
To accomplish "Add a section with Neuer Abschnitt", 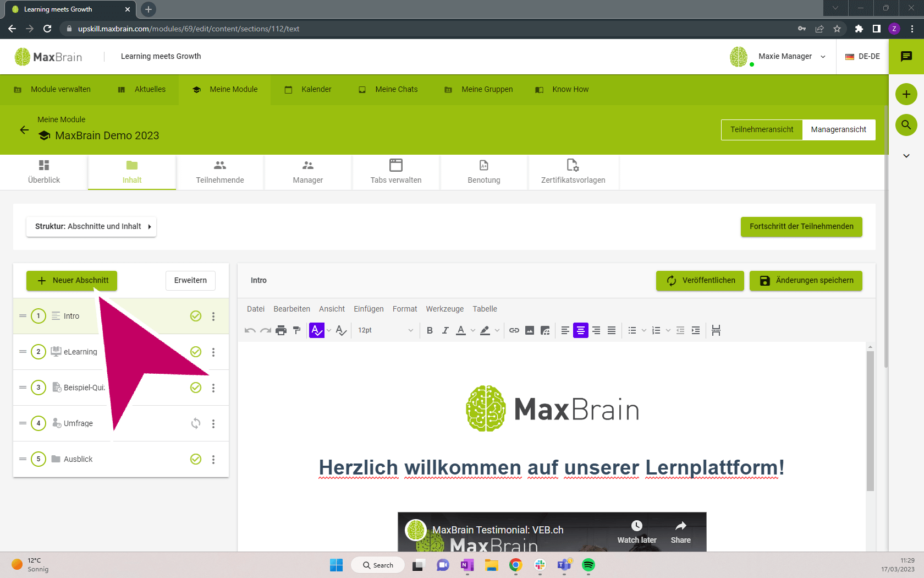I will coord(71,281).
